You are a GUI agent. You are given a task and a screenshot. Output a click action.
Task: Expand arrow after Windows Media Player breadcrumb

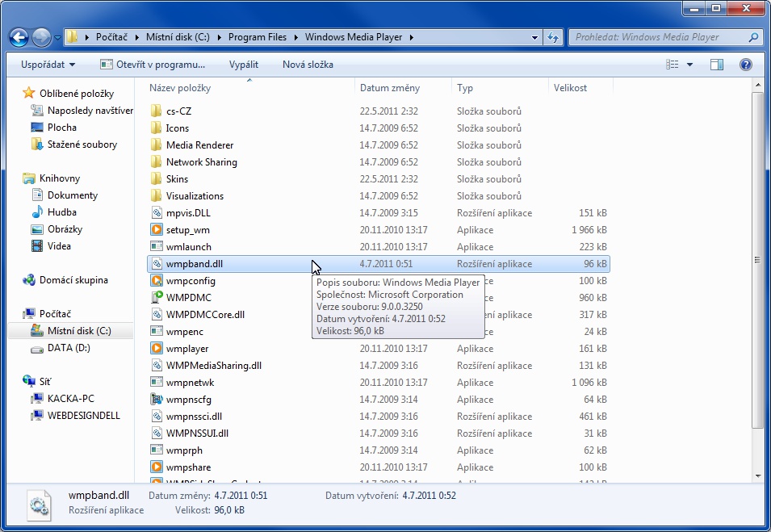[411, 37]
